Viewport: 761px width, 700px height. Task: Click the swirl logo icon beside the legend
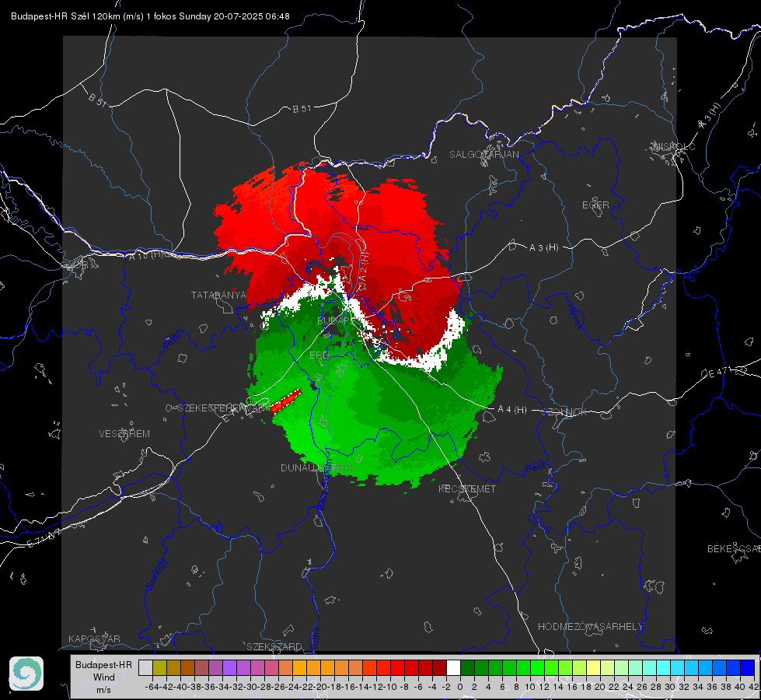(x=26, y=674)
